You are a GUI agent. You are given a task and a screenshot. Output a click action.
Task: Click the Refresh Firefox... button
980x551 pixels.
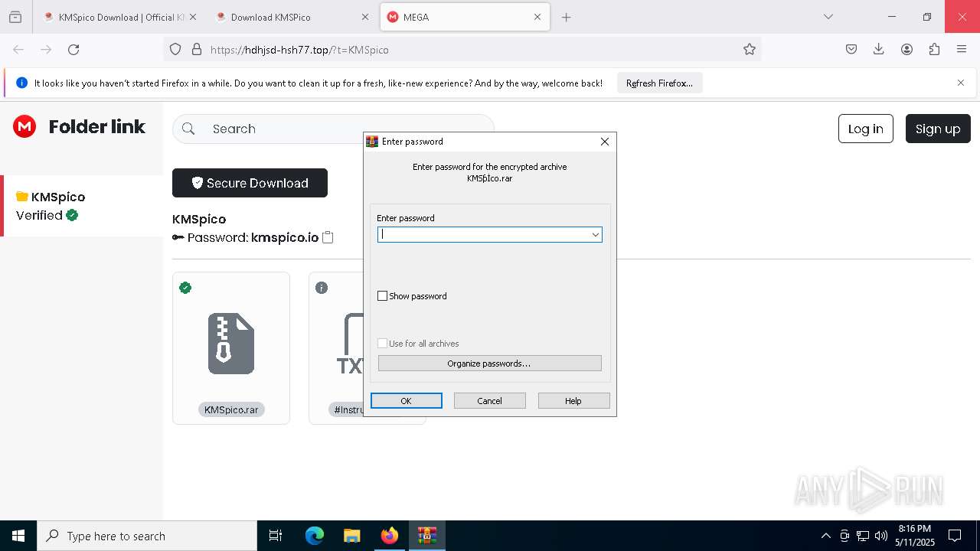(659, 83)
